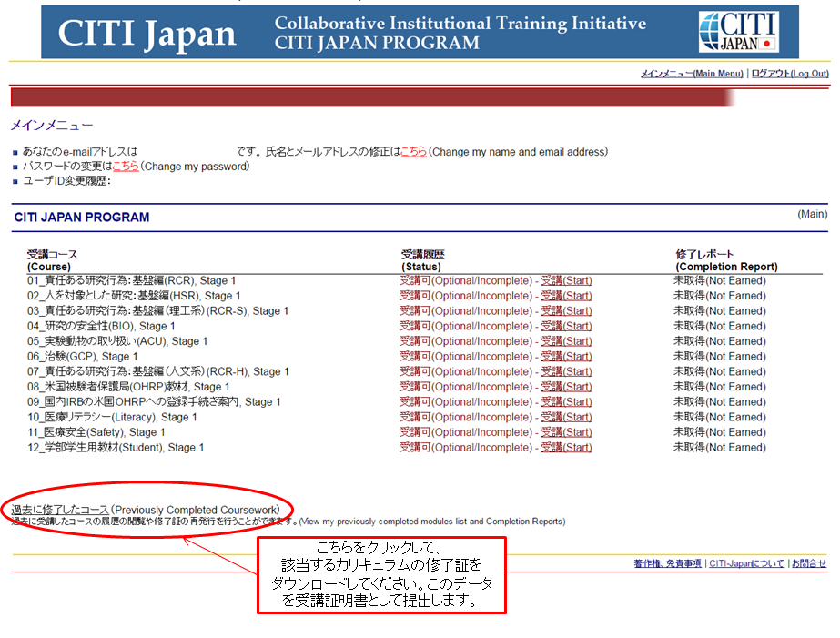Click the 受講履歴 (Status) column header

(x=422, y=260)
